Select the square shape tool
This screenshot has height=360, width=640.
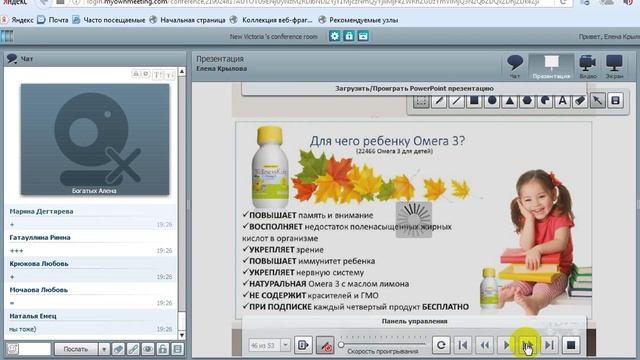coord(474,100)
